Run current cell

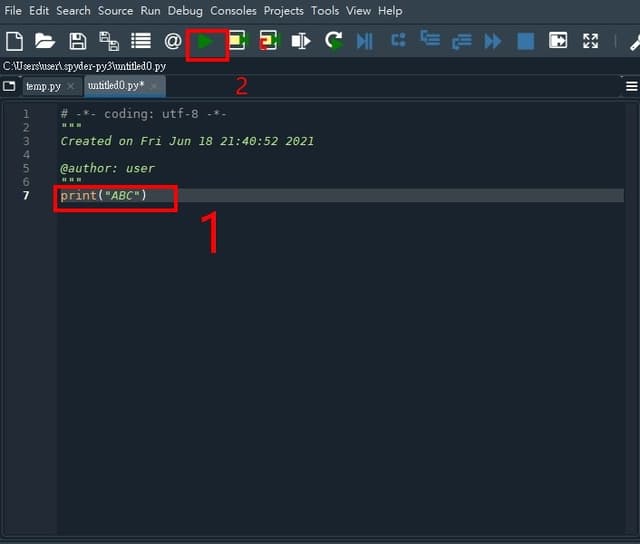(x=237, y=40)
